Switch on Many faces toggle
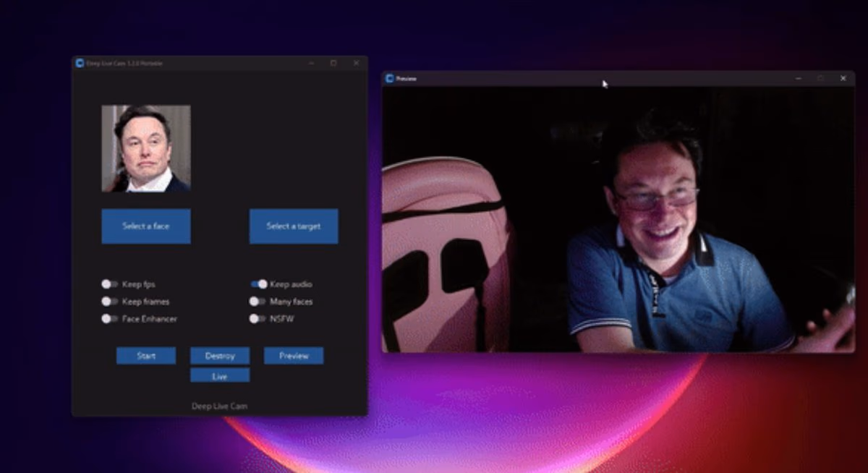868x473 pixels. (x=258, y=302)
